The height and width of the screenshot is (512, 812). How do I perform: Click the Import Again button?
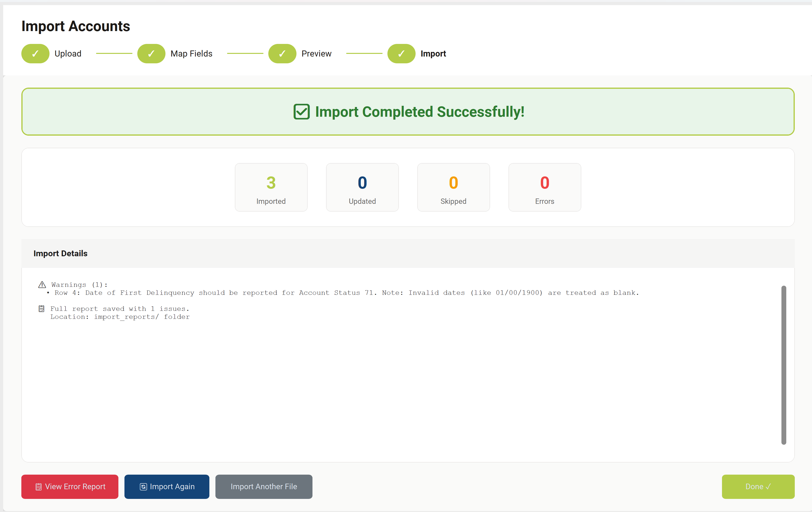[x=167, y=486]
